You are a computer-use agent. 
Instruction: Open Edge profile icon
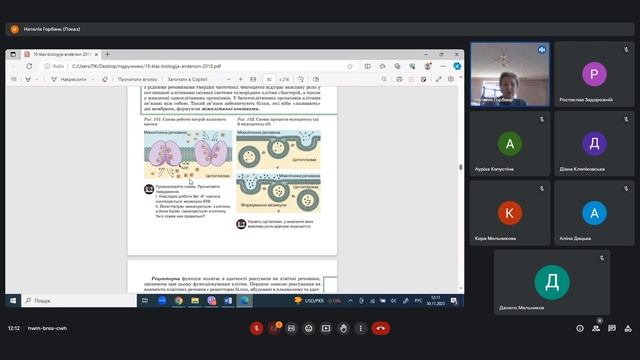pyautogui.click(x=427, y=66)
